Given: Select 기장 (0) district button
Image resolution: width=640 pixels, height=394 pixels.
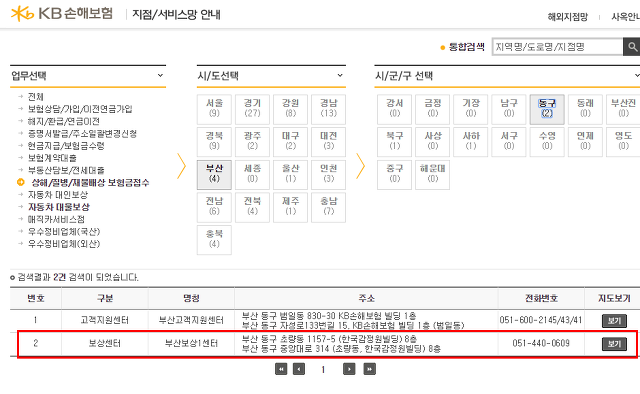Looking at the screenshot, I should coord(471,109).
